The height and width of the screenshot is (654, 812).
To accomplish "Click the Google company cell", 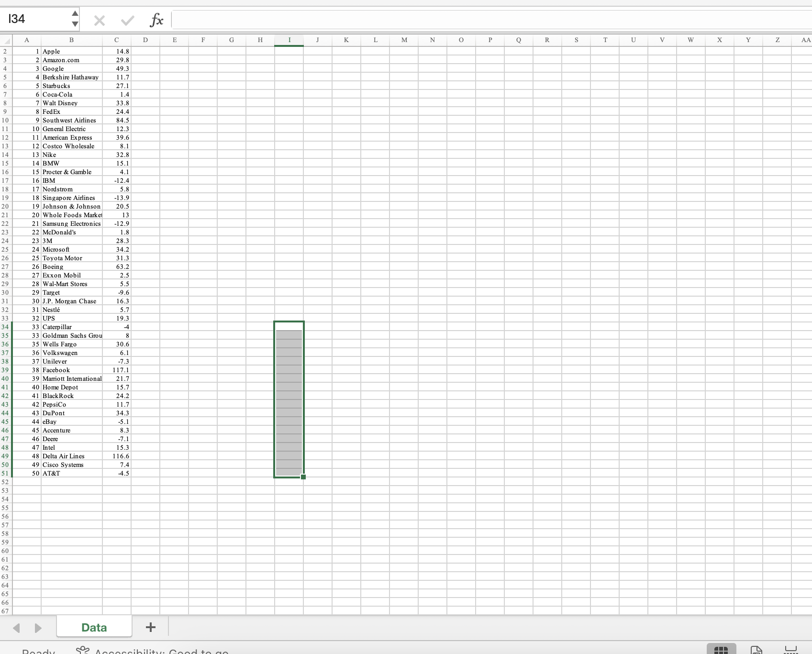I will coord(72,68).
